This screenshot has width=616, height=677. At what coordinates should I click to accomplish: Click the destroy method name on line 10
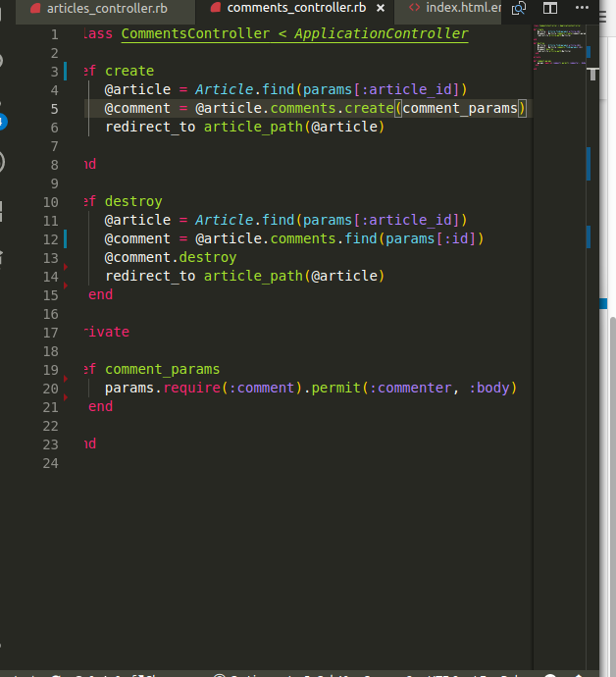(133, 201)
